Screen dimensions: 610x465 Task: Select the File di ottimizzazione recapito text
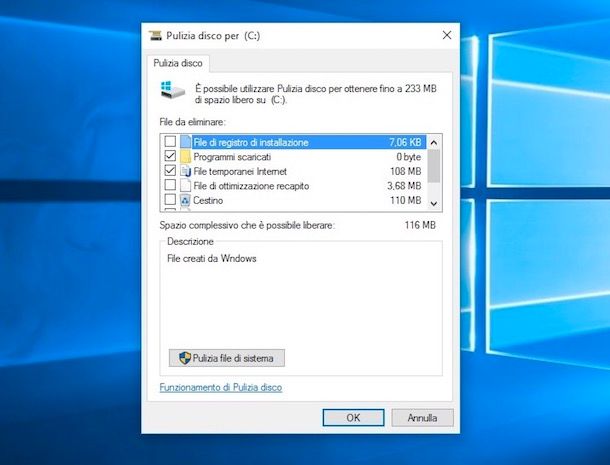pos(251,186)
